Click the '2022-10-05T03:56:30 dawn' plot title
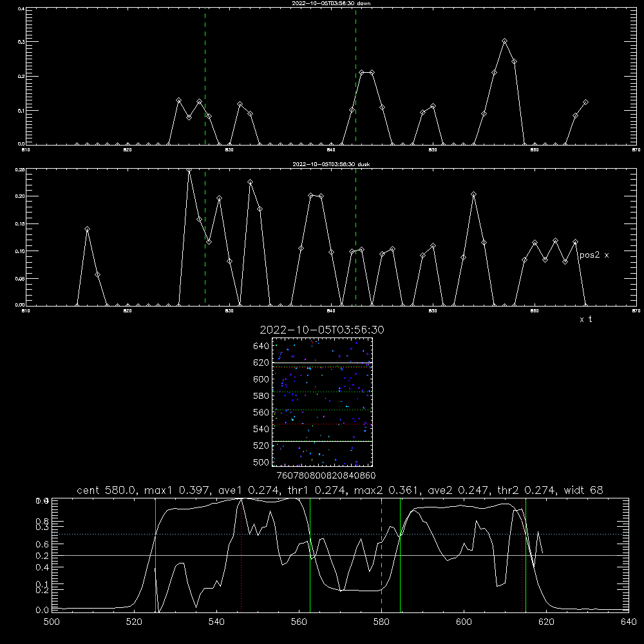Screen dimensions: 644x644 331,3
